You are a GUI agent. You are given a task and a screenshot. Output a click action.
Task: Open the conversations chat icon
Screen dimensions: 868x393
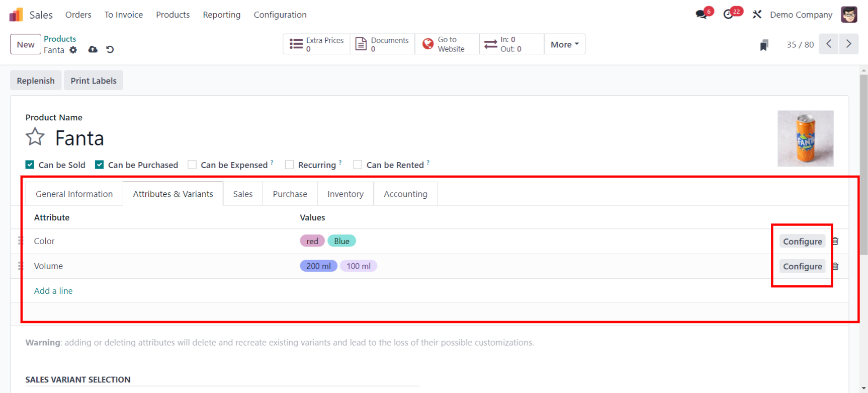coord(701,15)
